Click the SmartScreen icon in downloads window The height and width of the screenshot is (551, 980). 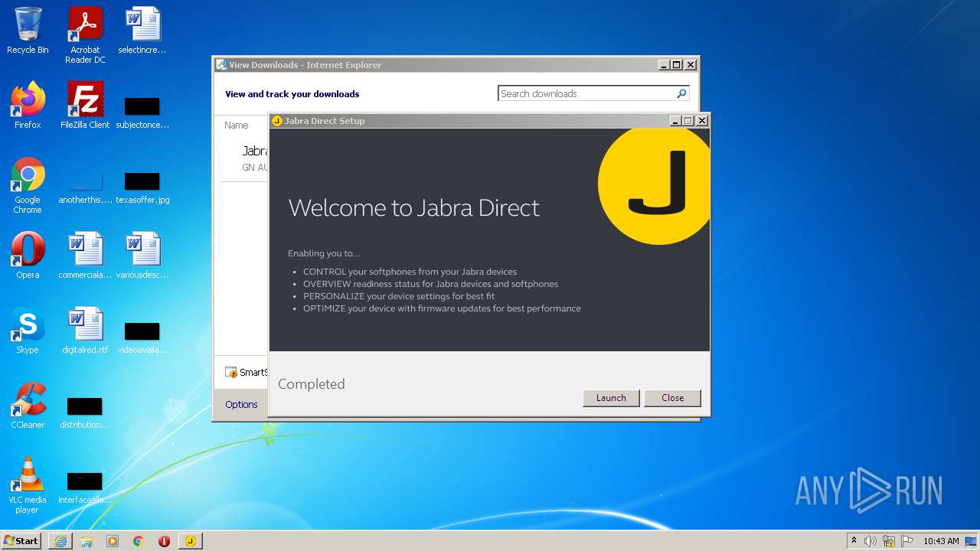point(231,373)
